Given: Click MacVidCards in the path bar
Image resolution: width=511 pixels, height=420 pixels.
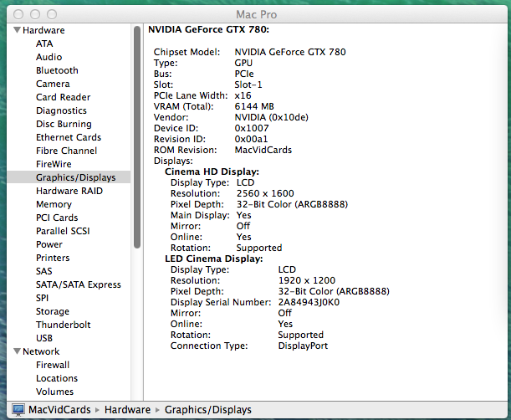Looking at the screenshot, I should 59,409.
